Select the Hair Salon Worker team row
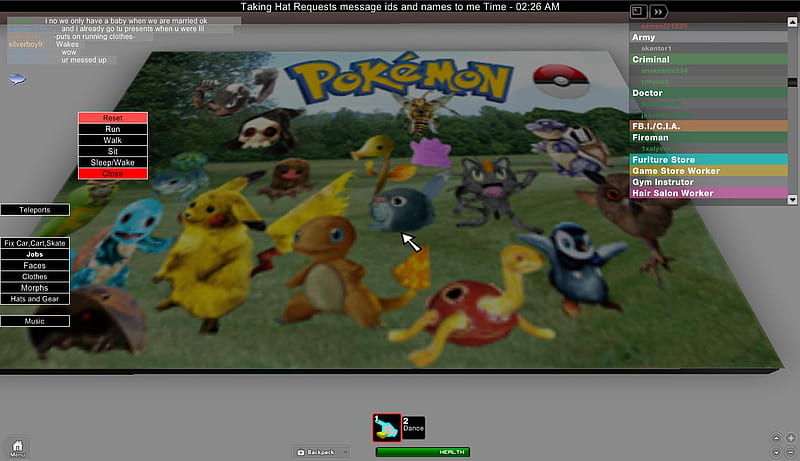 (708, 193)
